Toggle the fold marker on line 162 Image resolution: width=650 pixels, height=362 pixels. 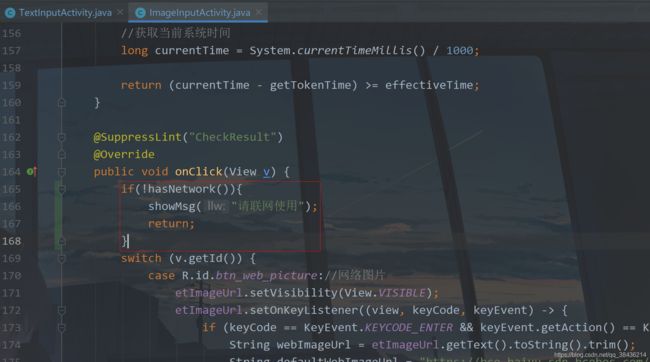click(x=62, y=137)
